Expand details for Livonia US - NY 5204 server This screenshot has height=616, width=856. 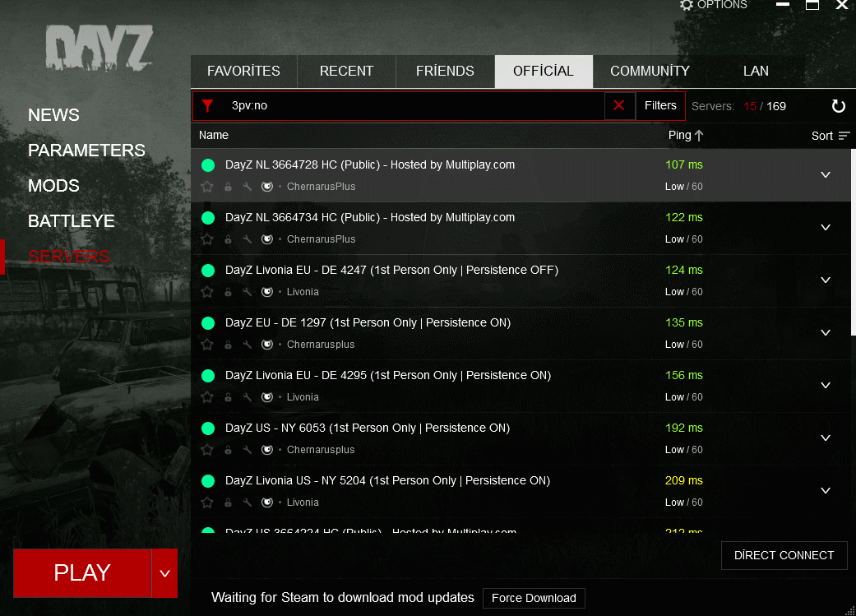[826, 490]
